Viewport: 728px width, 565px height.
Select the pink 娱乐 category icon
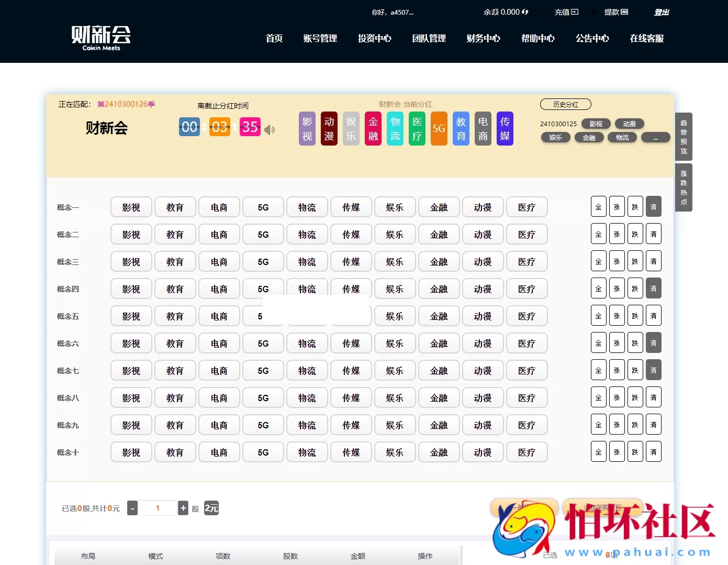[351, 128]
